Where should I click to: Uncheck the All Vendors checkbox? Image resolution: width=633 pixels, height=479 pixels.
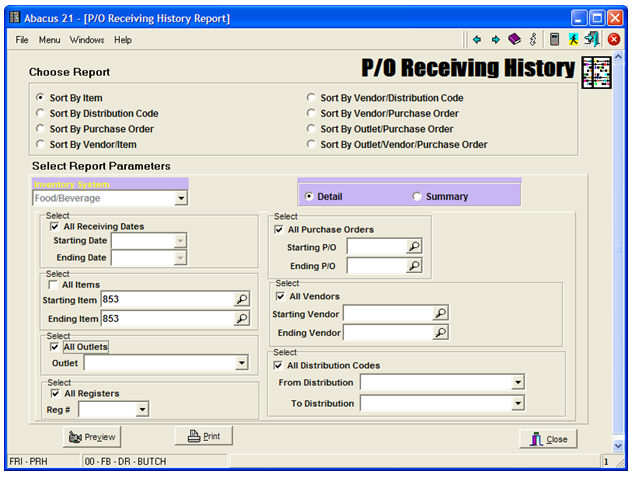tap(281, 297)
